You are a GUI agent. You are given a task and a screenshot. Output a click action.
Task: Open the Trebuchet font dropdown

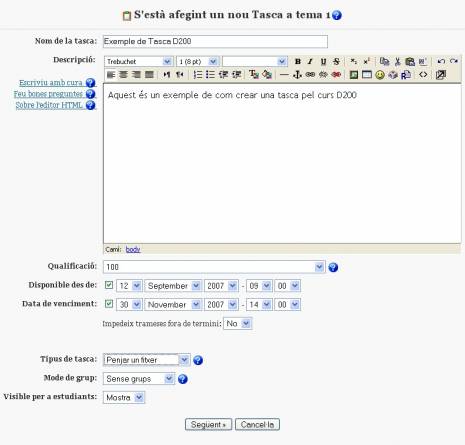coord(139,61)
